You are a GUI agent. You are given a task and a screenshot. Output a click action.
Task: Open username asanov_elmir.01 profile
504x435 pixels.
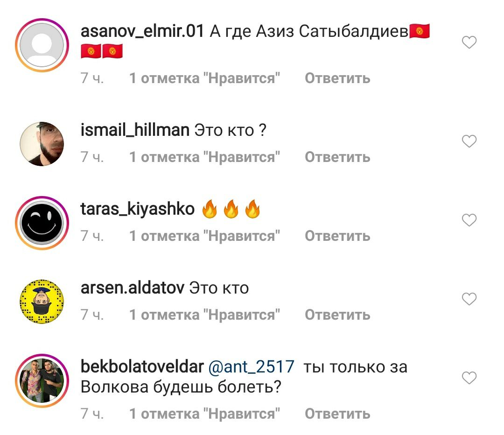[142, 32]
